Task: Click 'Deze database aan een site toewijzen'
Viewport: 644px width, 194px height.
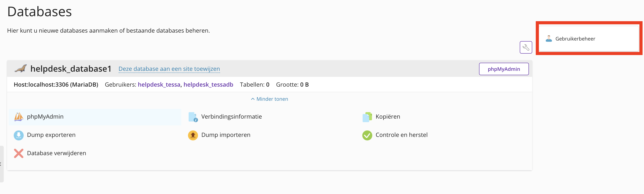Action: [169, 69]
